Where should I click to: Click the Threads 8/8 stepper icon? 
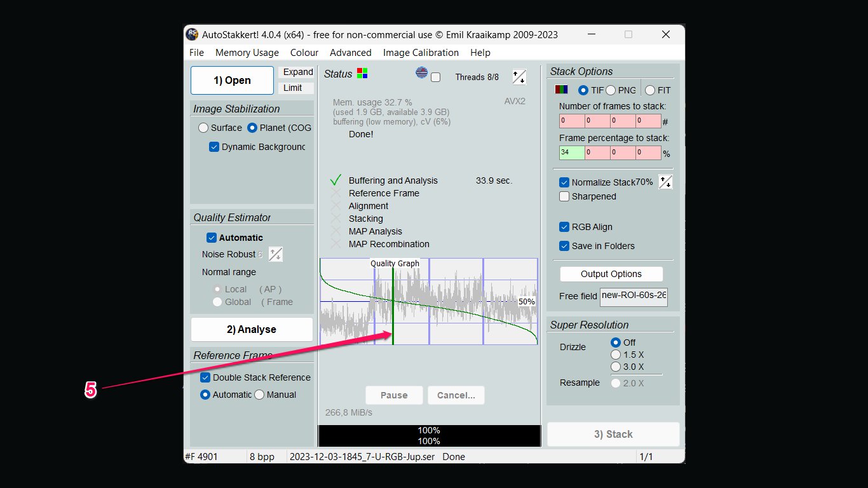519,77
